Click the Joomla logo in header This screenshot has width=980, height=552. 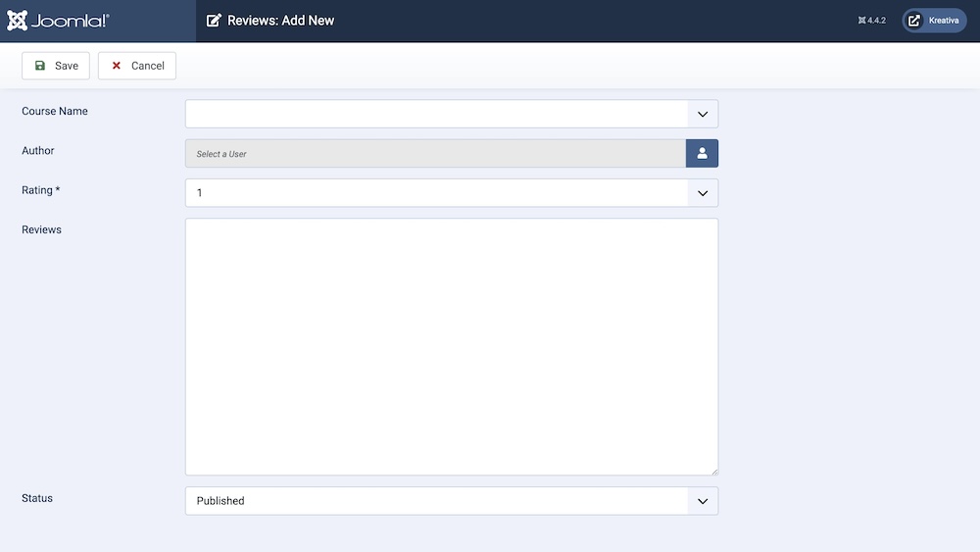coord(58,21)
